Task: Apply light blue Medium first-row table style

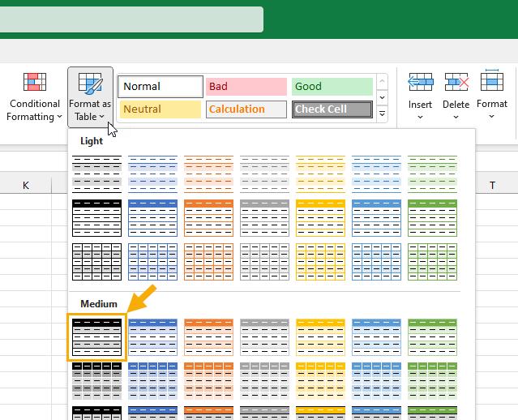Action: tap(377, 337)
